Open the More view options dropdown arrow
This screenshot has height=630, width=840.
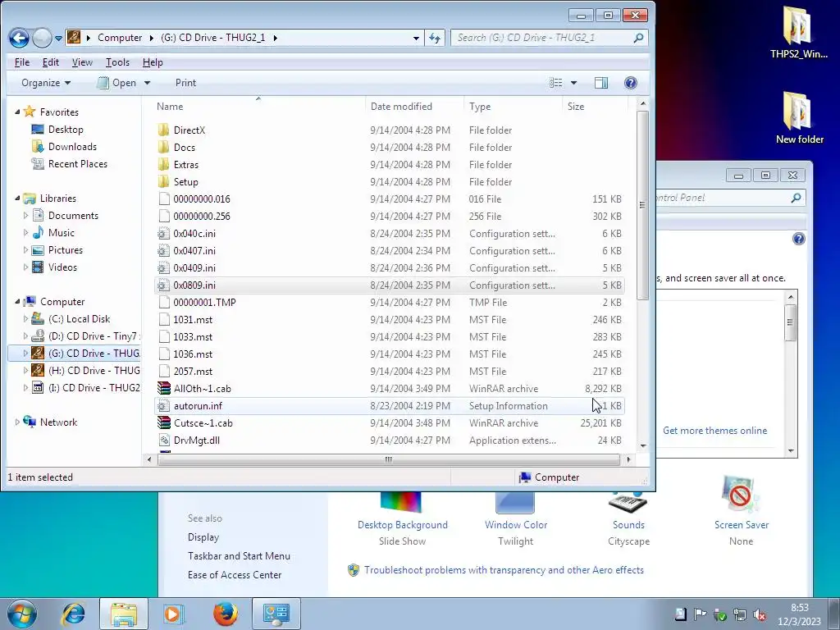pyautogui.click(x=573, y=83)
